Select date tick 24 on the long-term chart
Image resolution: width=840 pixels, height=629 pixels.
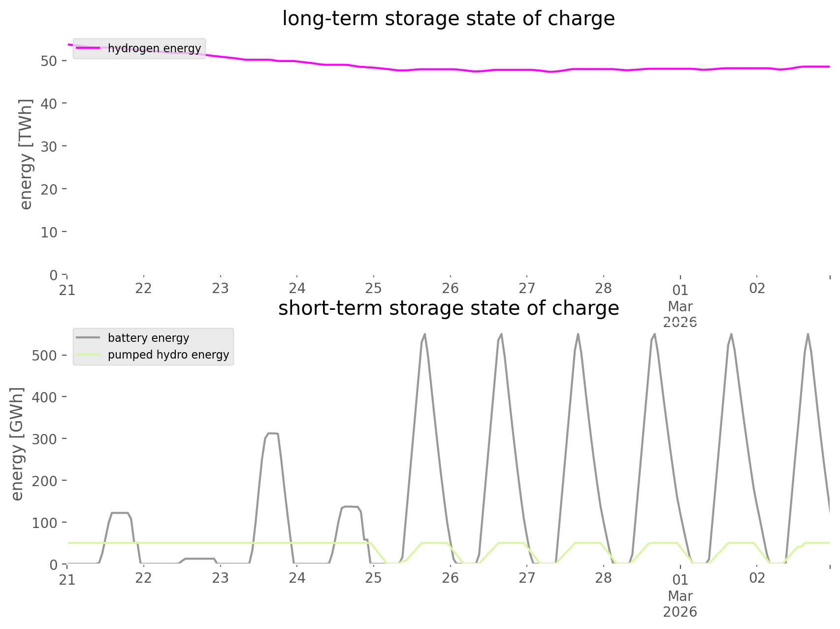(x=297, y=289)
